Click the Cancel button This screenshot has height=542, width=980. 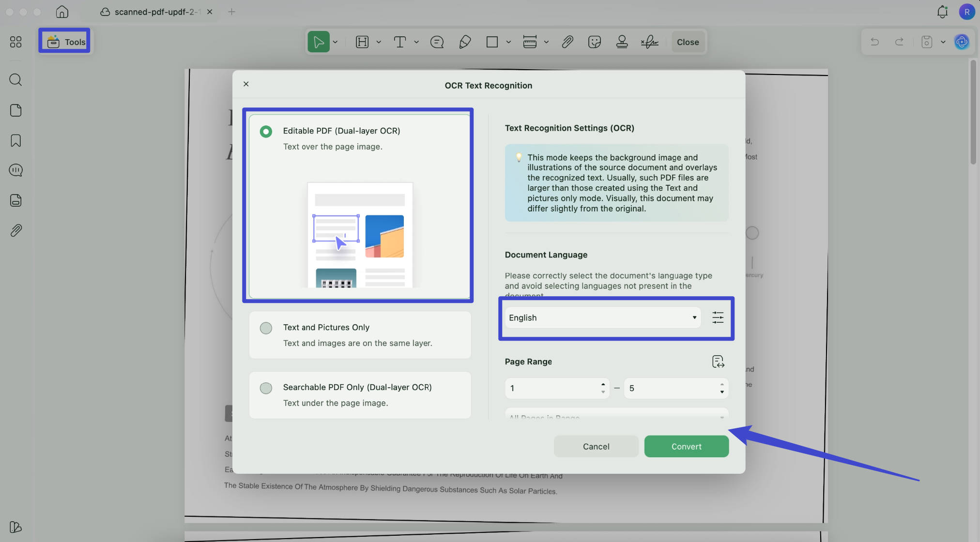click(596, 446)
